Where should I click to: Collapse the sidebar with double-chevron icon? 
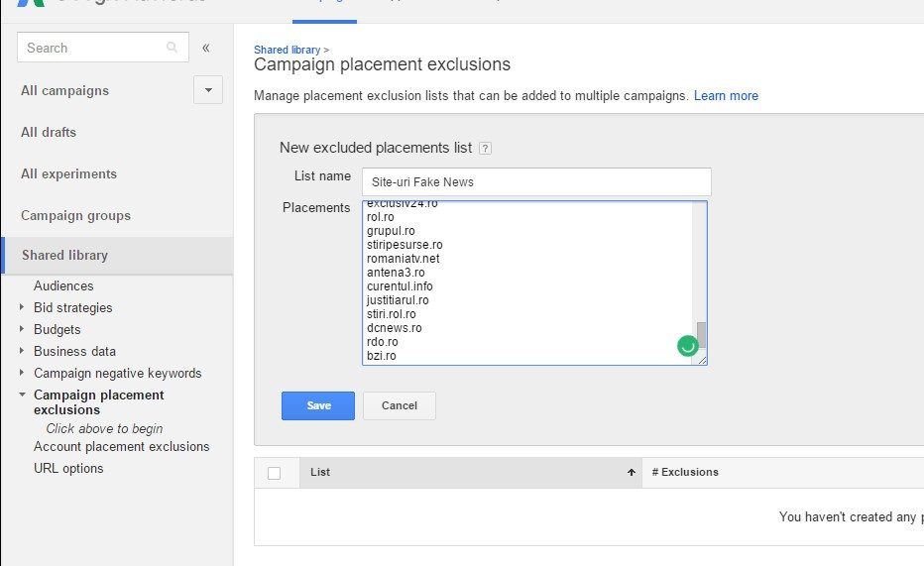pos(206,48)
